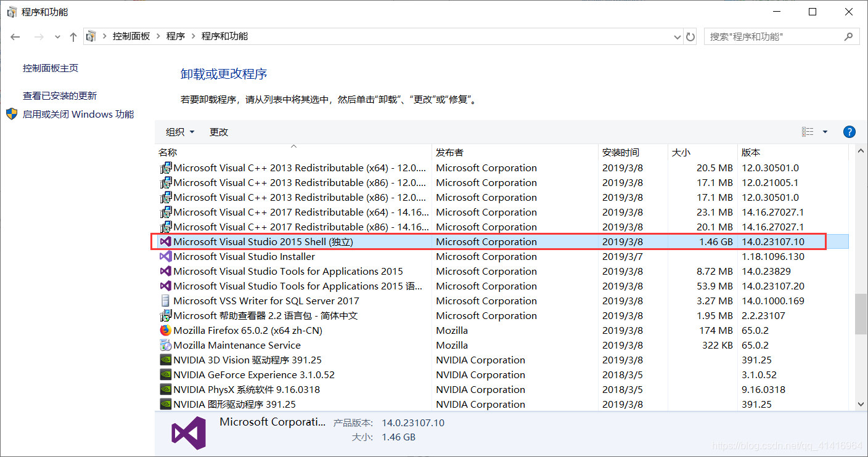This screenshot has height=457, width=868.
Task: Click NVIDIA PhysX 系统软件 icon
Action: [x=165, y=389]
